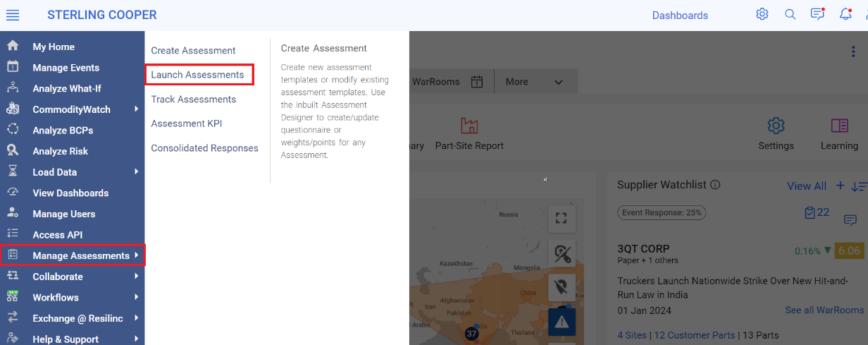
Task: Select Assessment KPI in submenu
Action: pos(187,123)
